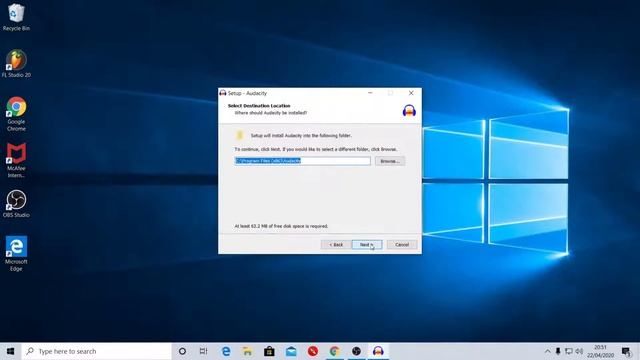Open the Windows Start menu
Viewport: 640px width, 360px height.
(x=11, y=351)
